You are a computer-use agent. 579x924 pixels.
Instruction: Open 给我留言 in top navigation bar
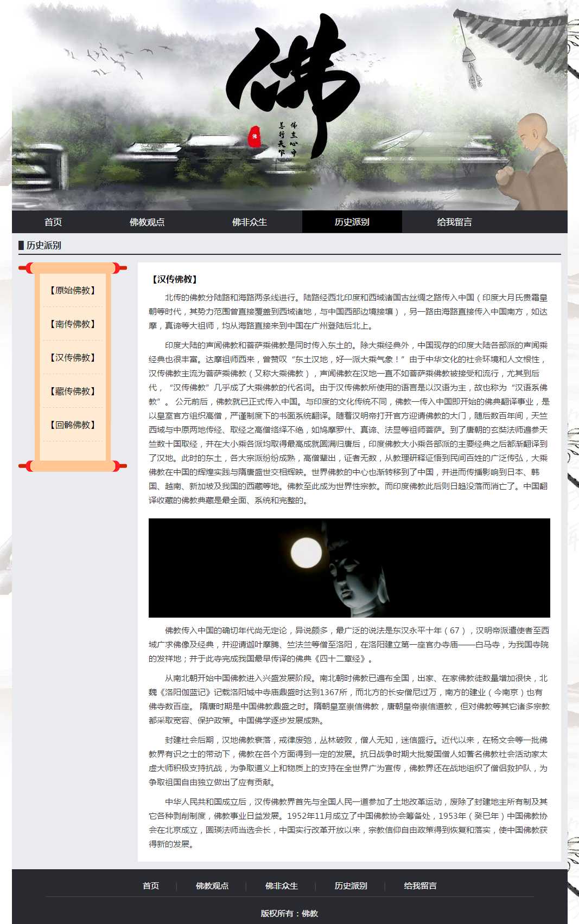454,222
